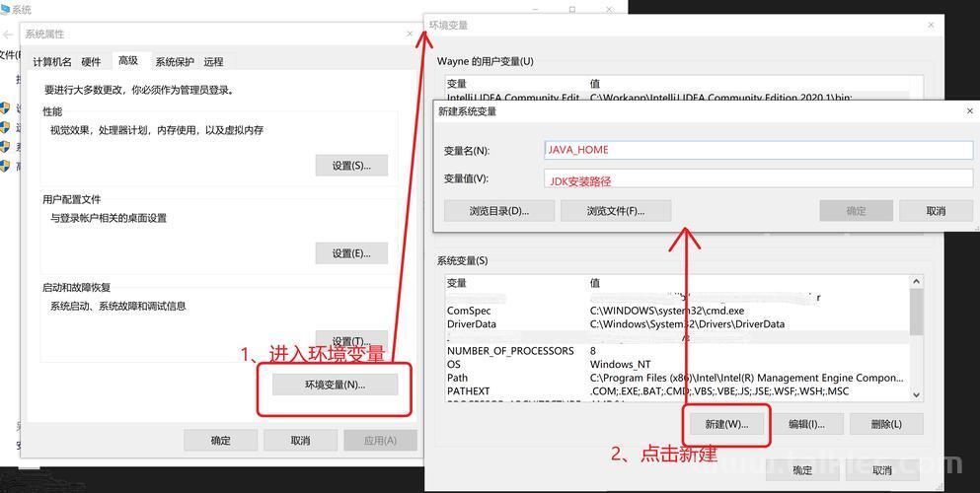The width and height of the screenshot is (980, 493).
Task: Click 应用(A) in 系统属性 dialog
Action: (380, 440)
